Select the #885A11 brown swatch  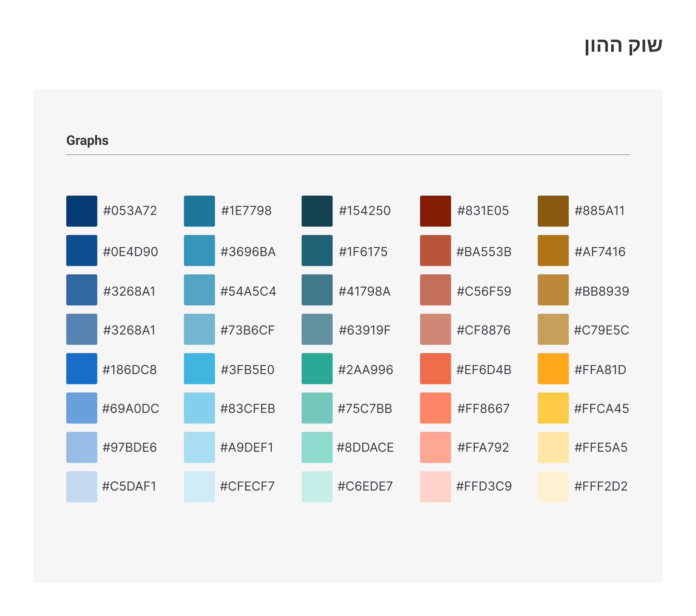[x=553, y=211]
